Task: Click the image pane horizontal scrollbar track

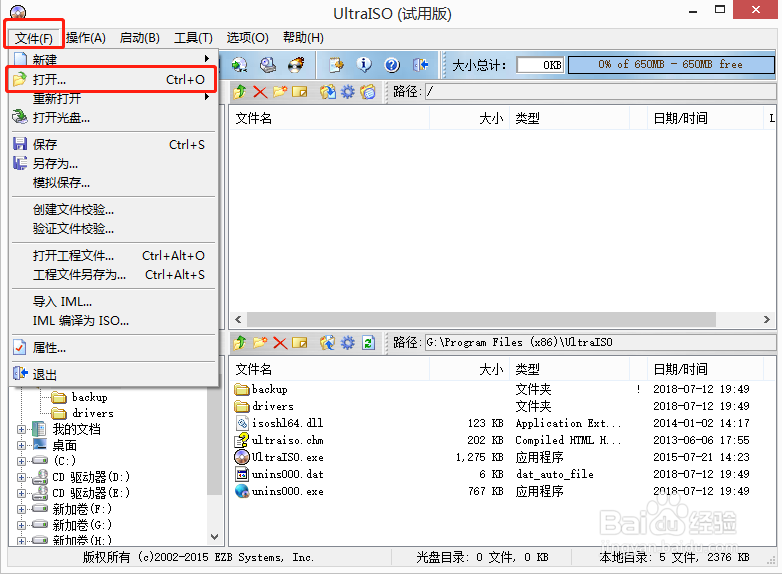Action: click(481, 319)
